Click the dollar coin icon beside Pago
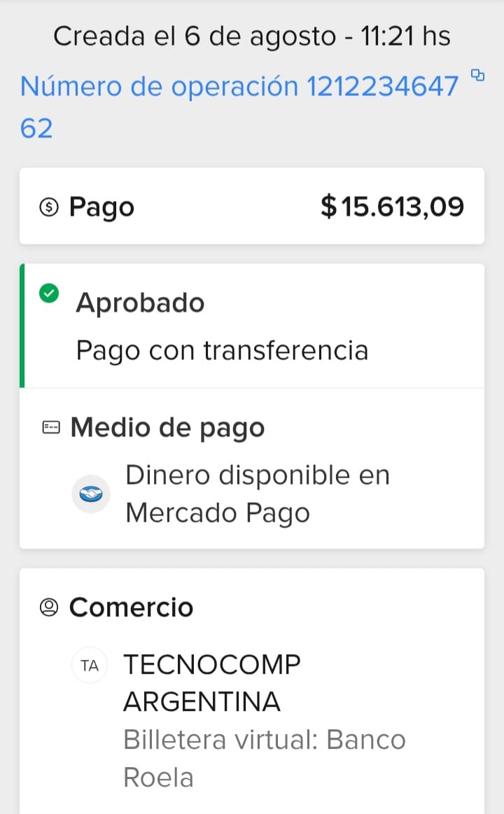Screen dimensions: 504x814 coord(49,207)
